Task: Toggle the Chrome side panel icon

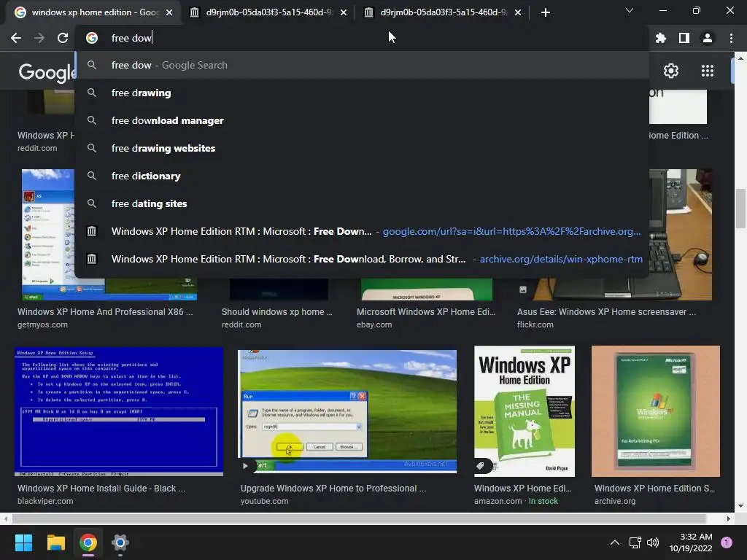Action: [x=684, y=38]
